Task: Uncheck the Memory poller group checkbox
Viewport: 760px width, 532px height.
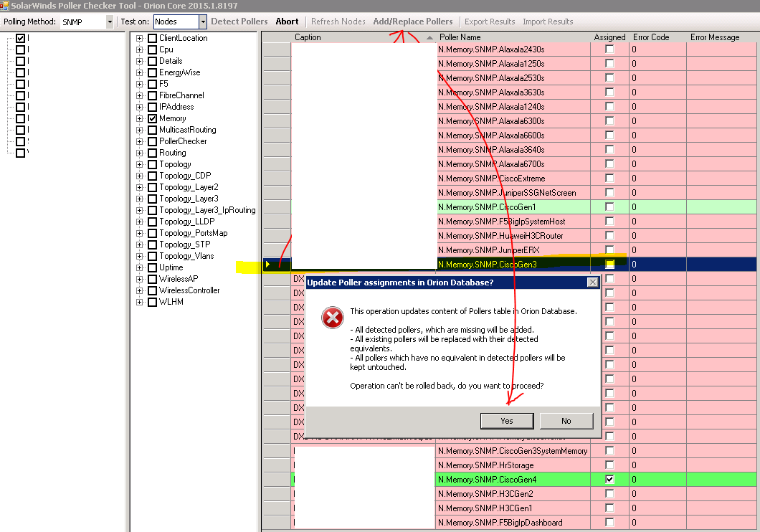Action: (x=152, y=118)
